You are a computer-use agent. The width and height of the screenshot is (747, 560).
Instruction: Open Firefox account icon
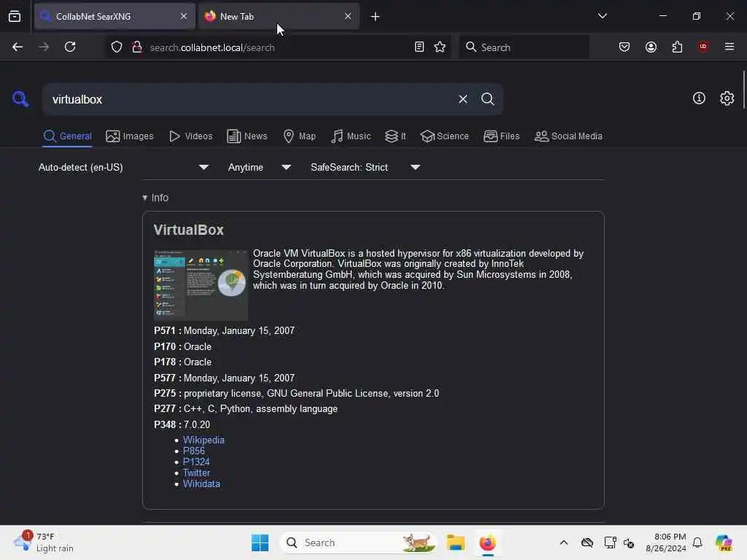tap(651, 47)
